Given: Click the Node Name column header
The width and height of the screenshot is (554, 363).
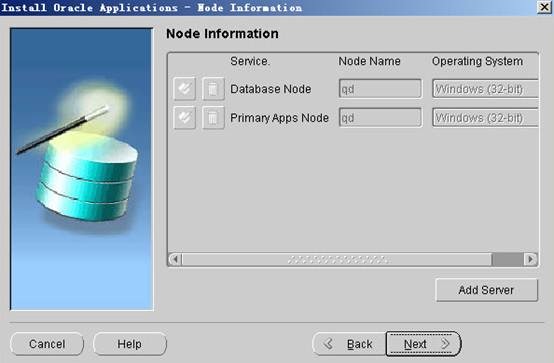Looking at the screenshot, I should coord(369,61).
